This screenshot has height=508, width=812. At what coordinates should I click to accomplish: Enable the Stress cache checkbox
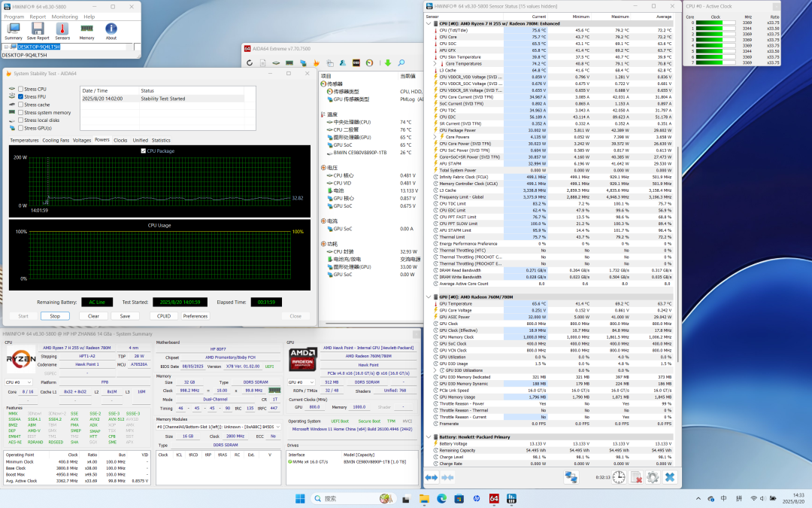point(21,105)
